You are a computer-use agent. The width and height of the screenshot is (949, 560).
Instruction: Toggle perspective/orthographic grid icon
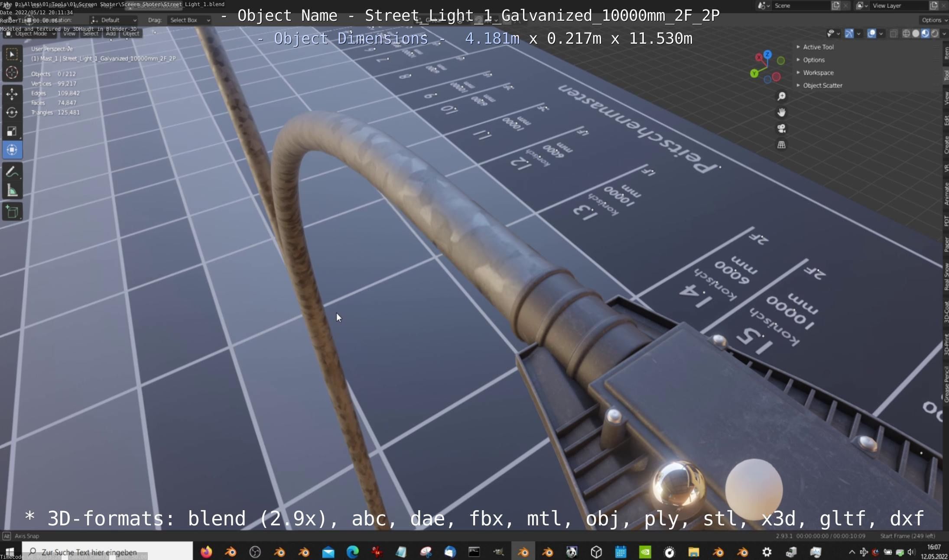coord(781,145)
